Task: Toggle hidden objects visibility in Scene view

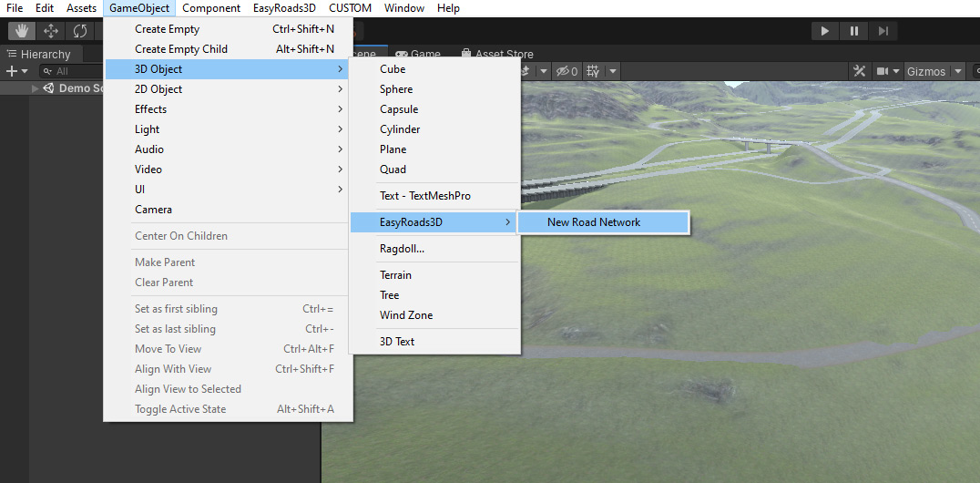Action: coord(566,71)
